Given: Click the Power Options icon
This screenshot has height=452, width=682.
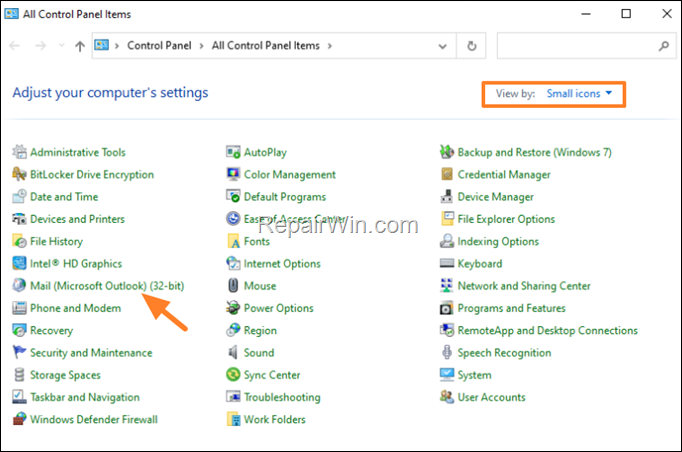Looking at the screenshot, I should [x=233, y=308].
